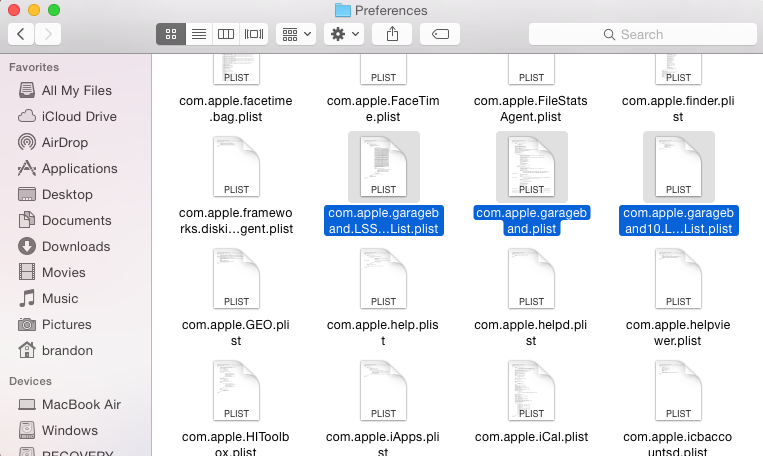Image resolution: width=763 pixels, height=456 pixels.
Task: Open the item arrangement dropdown
Action: tap(297, 34)
